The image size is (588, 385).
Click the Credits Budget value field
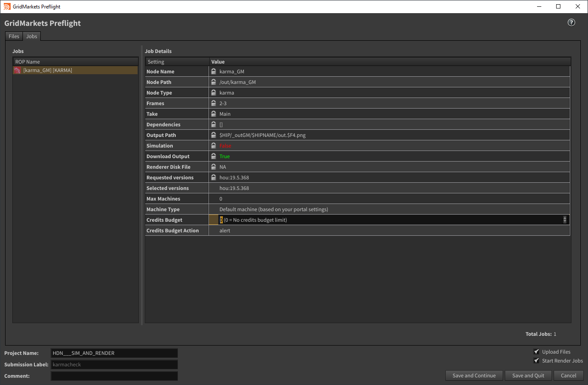(x=389, y=220)
